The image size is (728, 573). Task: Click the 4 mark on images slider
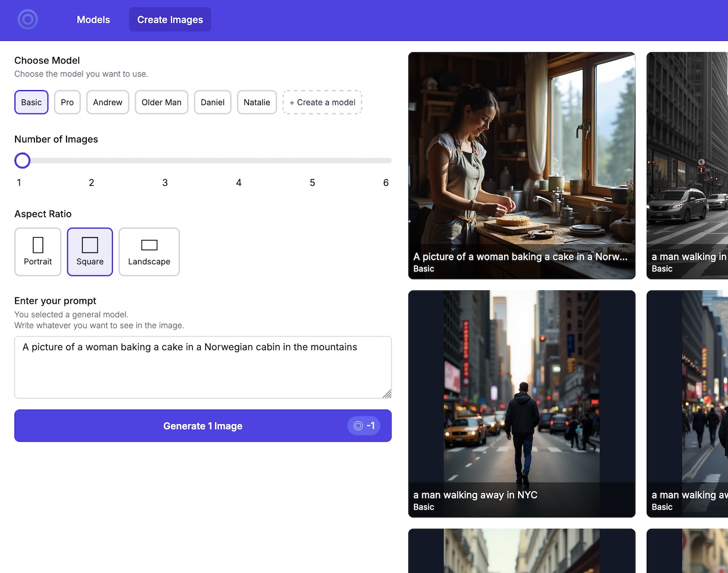click(x=239, y=183)
